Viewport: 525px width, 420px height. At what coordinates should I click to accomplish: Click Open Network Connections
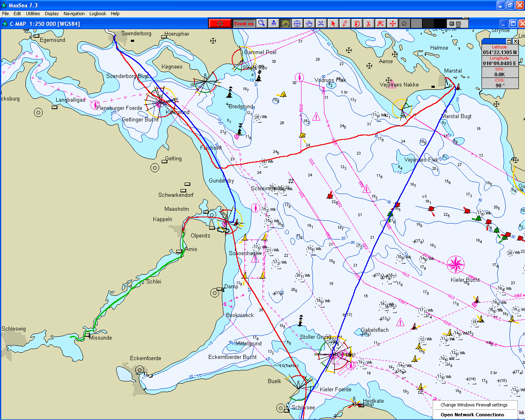pyautogui.click(x=472, y=415)
